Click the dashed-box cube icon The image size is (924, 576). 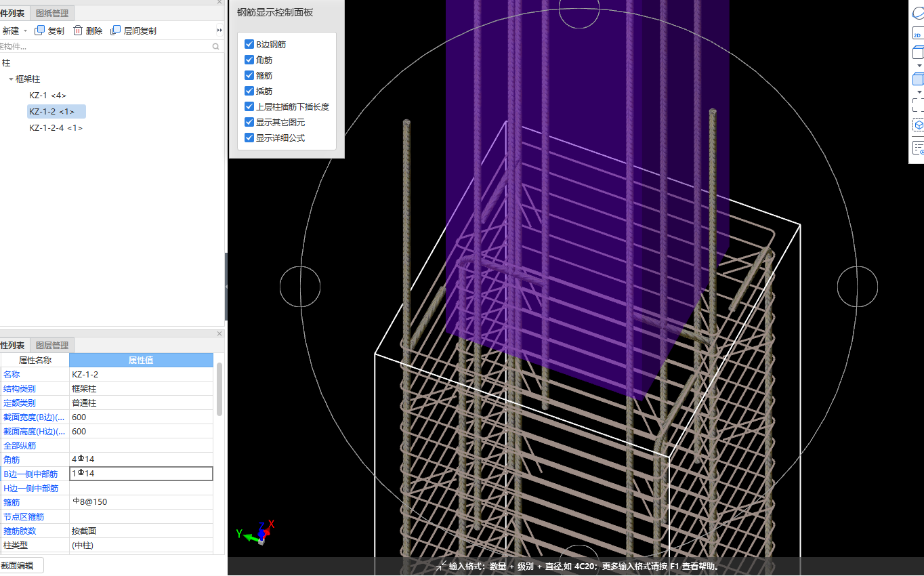click(918, 125)
